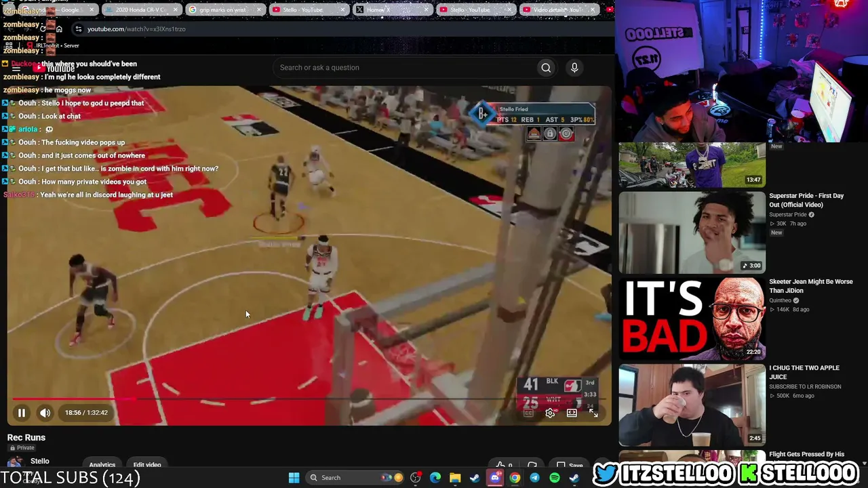The height and width of the screenshot is (488, 868).
Task: Open Telegram from the taskbar
Action: [x=535, y=478]
